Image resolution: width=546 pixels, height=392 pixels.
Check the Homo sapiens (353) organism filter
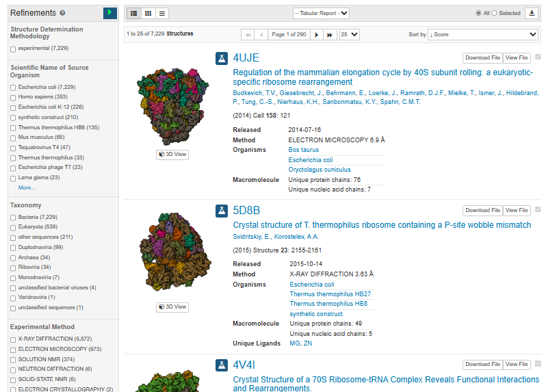tap(13, 97)
